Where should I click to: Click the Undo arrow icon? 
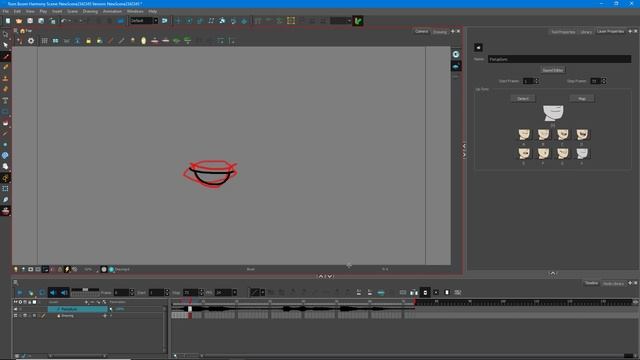64,21
